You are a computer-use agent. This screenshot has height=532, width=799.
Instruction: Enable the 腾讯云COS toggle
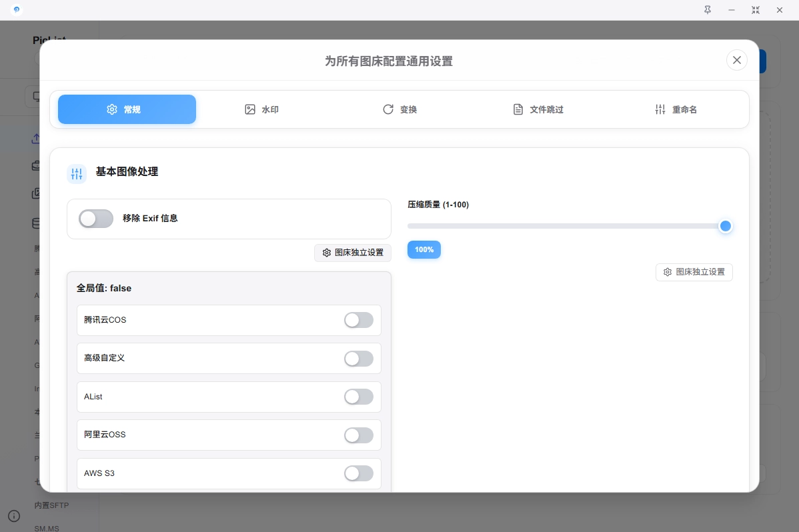(359, 320)
